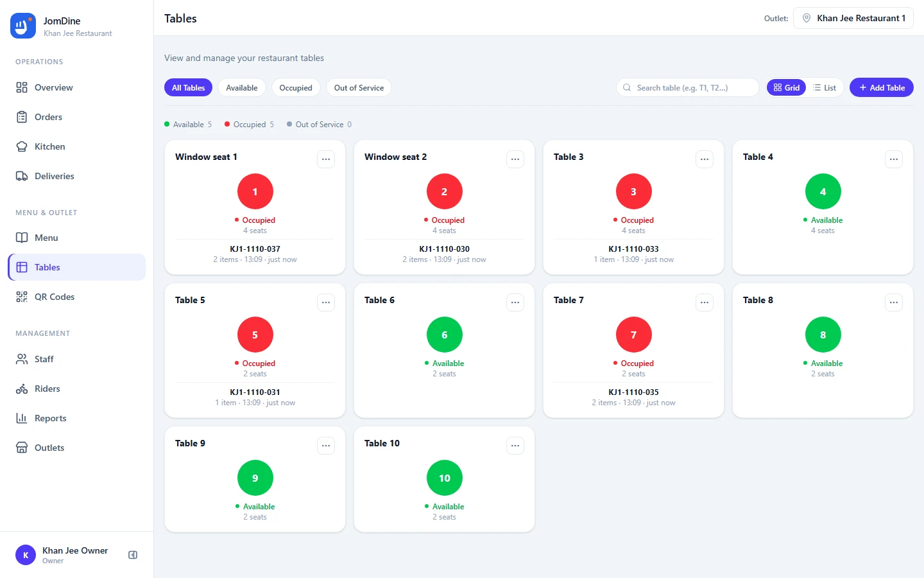Viewport: 924px width, 578px height.
Task: Open the Outlets store icon
Action: pos(22,448)
